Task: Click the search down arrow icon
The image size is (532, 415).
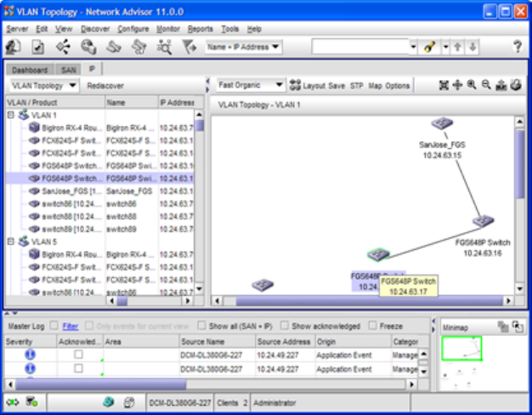Action: 473,47
